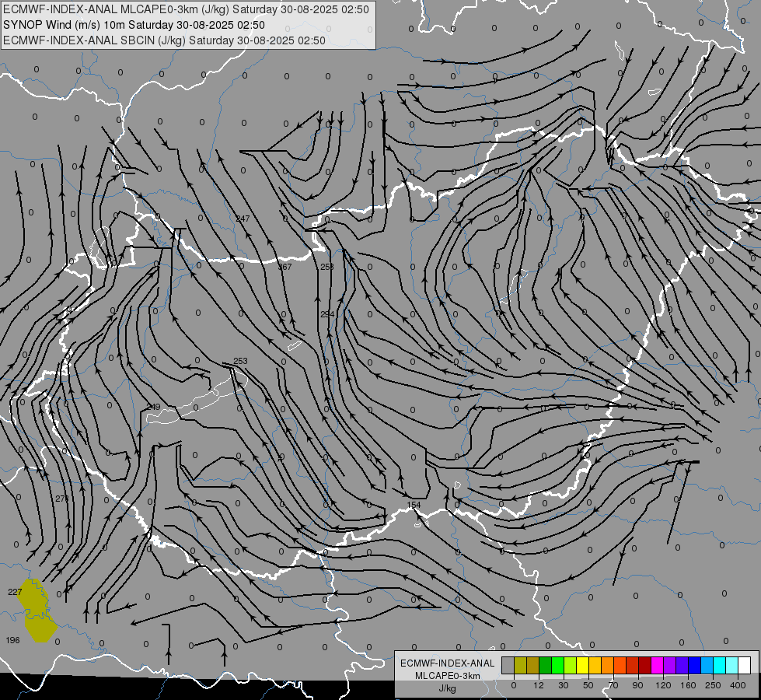Select the bright green legend swatch
The image size is (761, 700).
click(x=557, y=665)
